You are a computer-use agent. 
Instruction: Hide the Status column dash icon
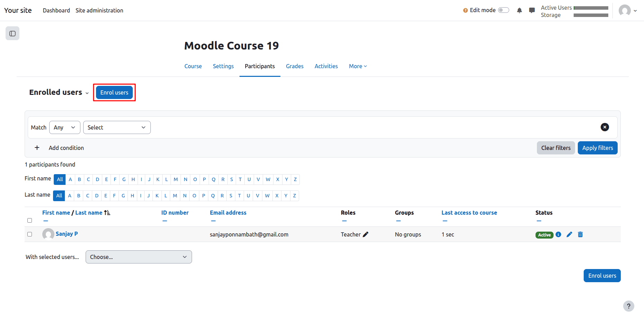coord(539,221)
